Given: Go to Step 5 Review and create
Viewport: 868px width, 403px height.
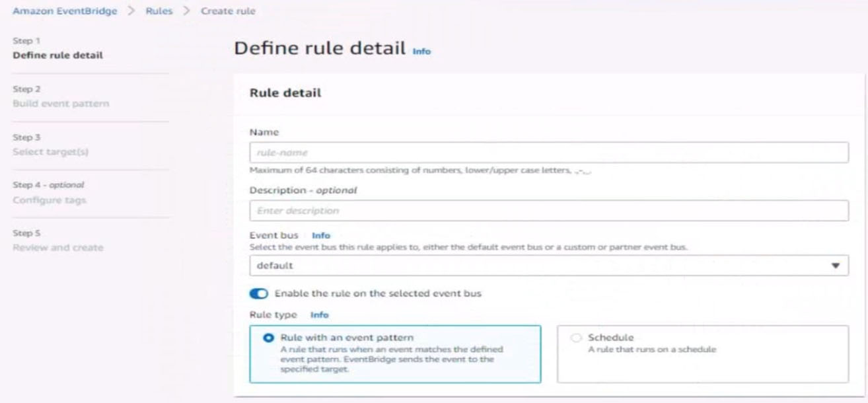Looking at the screenshot, I should [58, 248].
